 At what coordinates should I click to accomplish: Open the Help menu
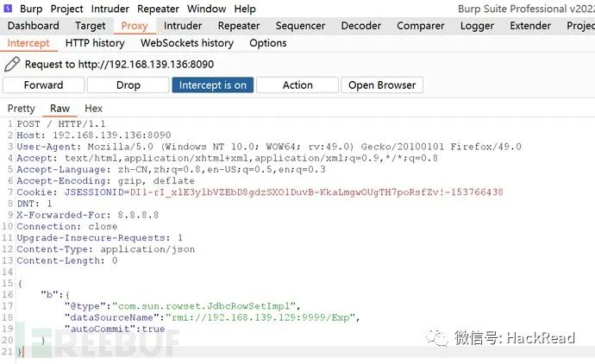pyautogui.click(x=244, y=9)
